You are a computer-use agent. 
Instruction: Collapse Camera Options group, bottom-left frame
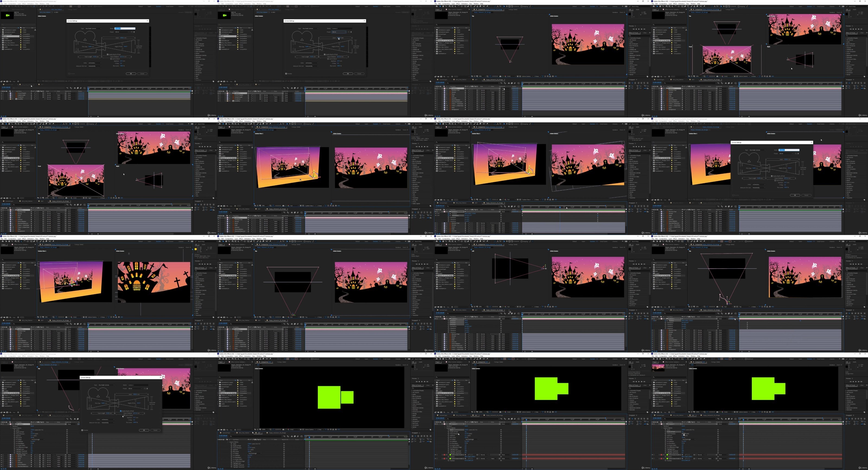point(11,428)
